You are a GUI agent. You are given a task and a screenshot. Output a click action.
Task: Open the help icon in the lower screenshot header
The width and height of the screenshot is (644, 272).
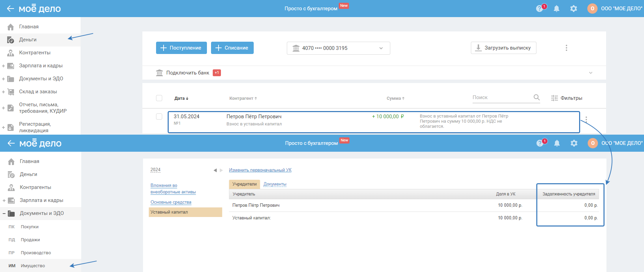pos(540,143)
